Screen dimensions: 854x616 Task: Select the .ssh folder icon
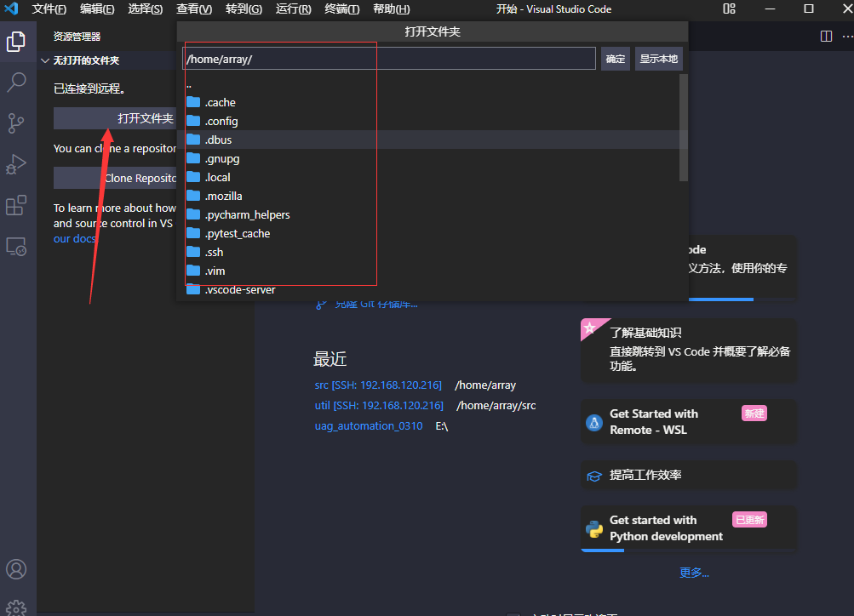click(193, 251)
